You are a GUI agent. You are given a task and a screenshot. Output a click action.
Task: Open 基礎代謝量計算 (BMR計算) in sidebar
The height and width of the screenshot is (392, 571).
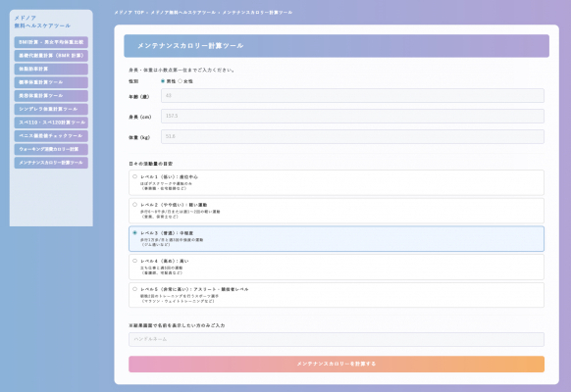pos(51,56)
